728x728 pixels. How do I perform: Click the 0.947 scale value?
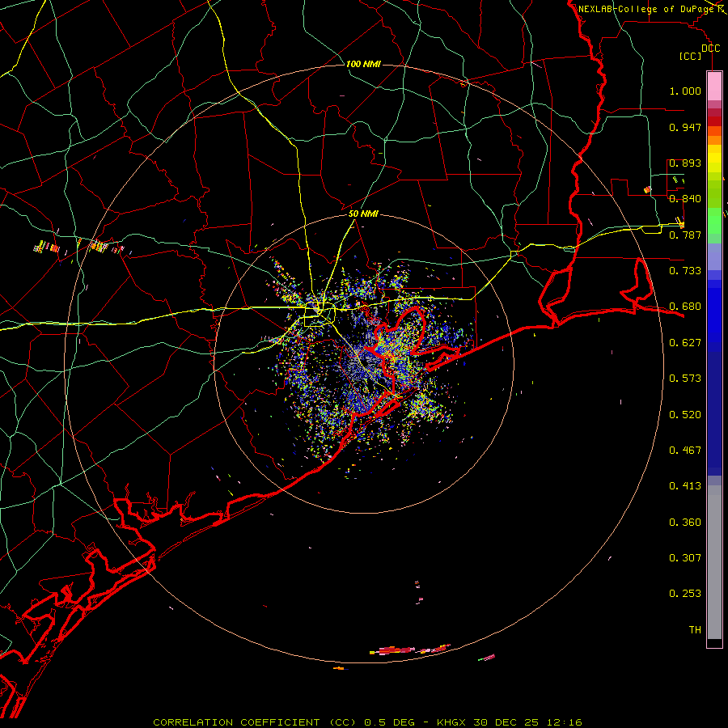(x=685, y=127)
